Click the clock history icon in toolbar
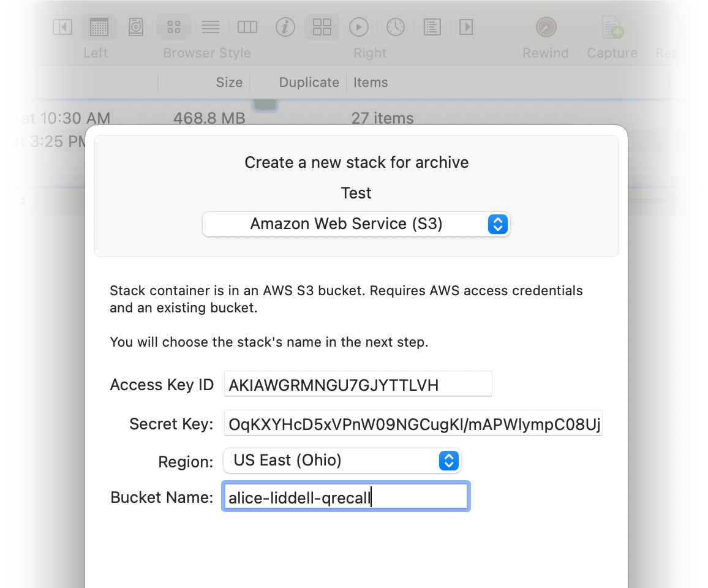708x588 pixels. 396,27
